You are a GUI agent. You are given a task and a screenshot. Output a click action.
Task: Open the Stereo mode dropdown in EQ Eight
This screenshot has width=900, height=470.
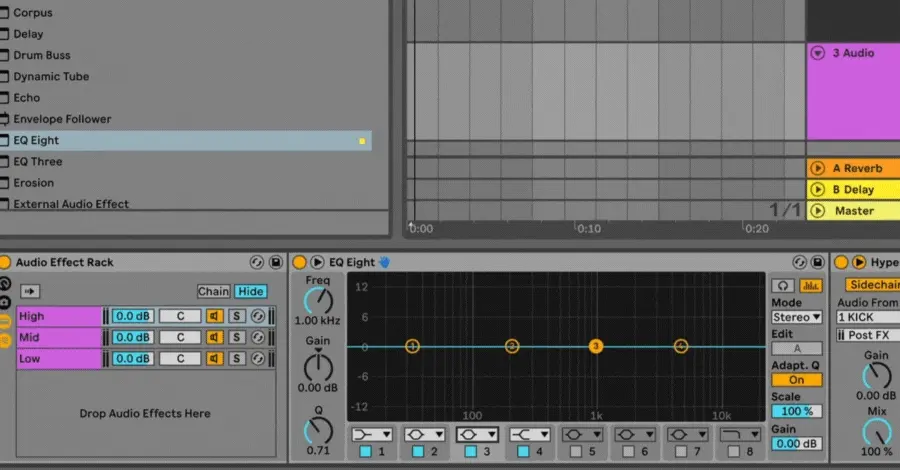pos(797,317)
